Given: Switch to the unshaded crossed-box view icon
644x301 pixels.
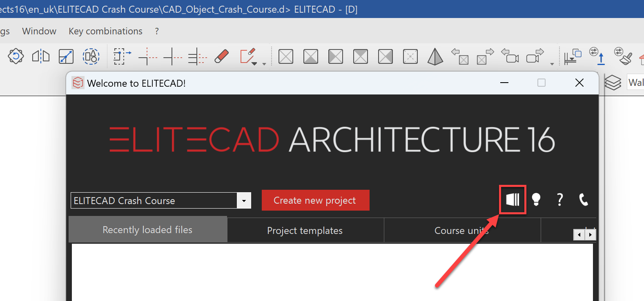Looking at the screenshot, I should click(286, 56).
